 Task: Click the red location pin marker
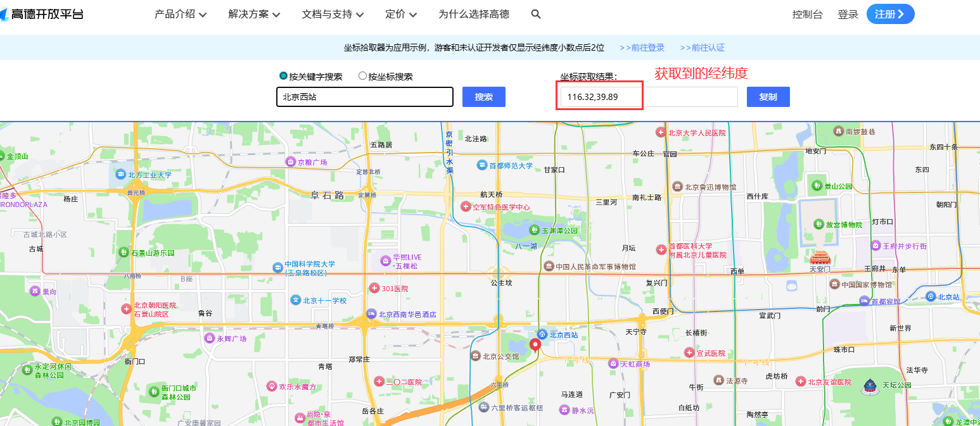point(535,345)
